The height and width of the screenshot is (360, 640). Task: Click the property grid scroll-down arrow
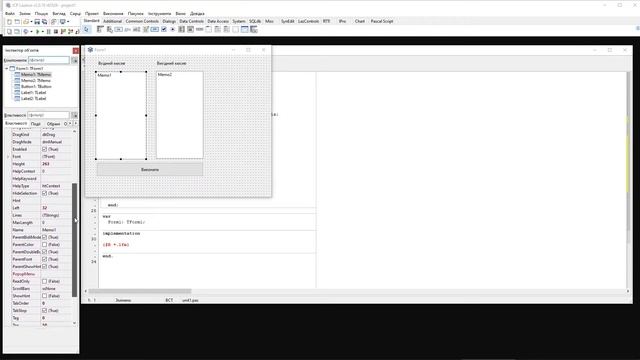tap(74, 323)
